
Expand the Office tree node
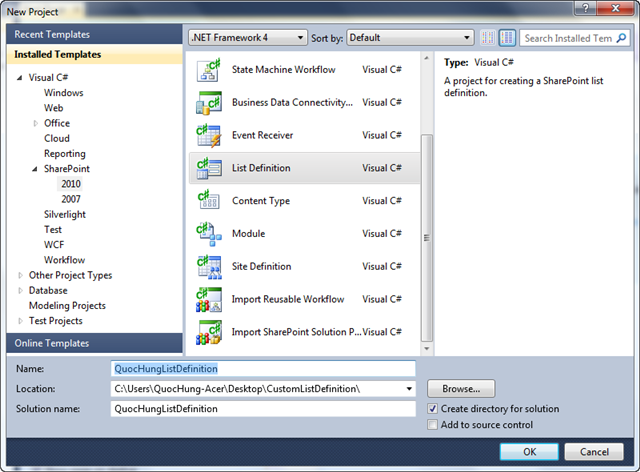[x=36, y=123]
